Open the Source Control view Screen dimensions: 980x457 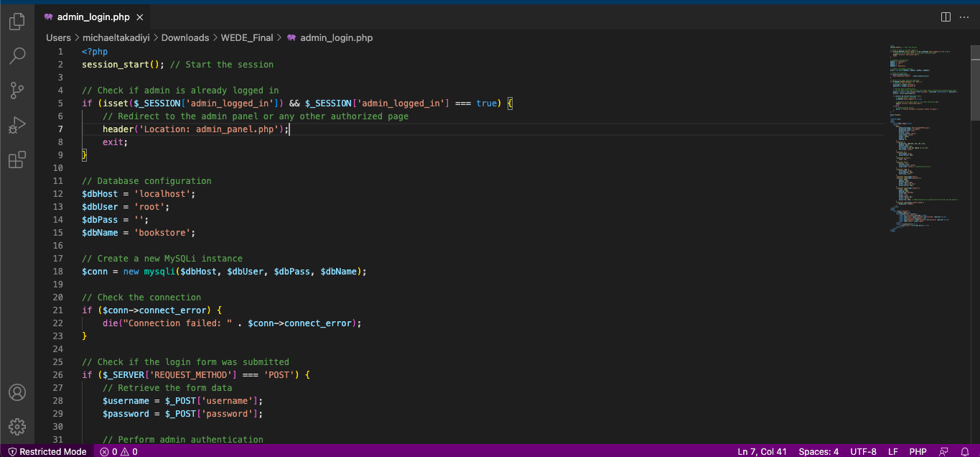click(17, 90)
